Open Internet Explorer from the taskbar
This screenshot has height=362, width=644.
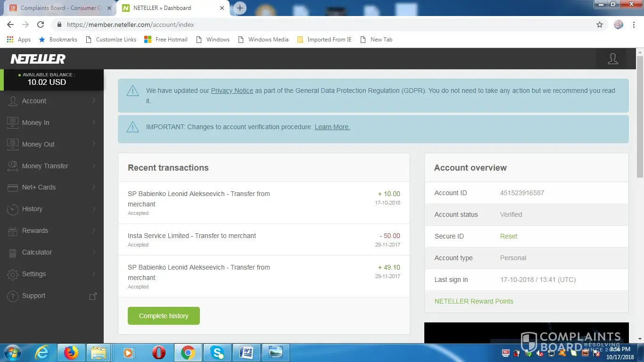tap(41, 353)
